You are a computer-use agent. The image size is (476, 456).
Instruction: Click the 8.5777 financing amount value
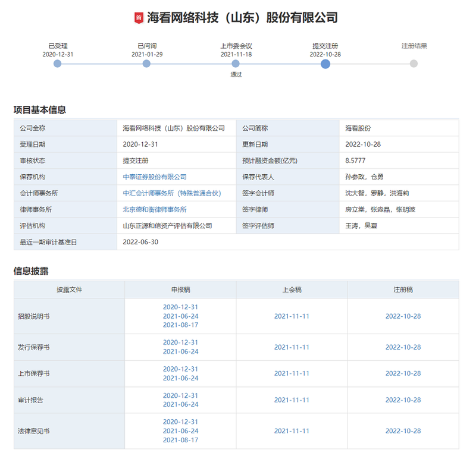[355, 161]
